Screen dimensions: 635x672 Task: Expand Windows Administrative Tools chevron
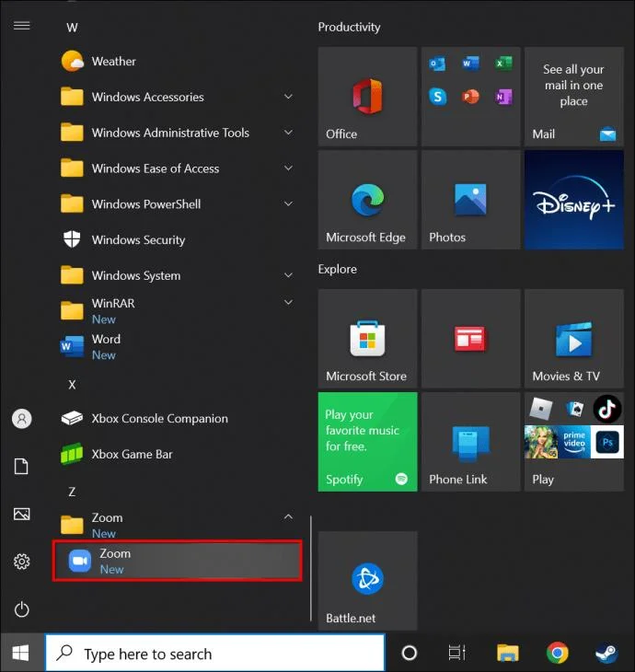tap(288, 133)
